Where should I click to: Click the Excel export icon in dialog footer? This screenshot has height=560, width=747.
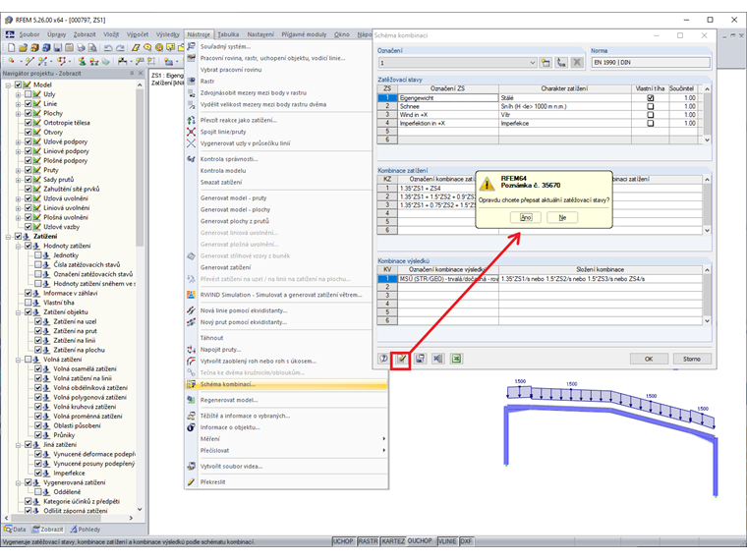pos(456,359)
